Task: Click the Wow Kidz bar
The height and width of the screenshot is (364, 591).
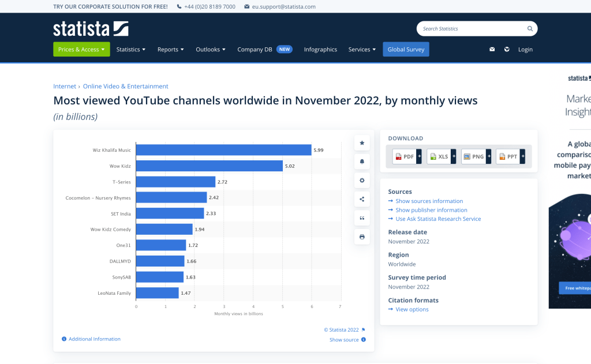Action: tap(210, 166)
